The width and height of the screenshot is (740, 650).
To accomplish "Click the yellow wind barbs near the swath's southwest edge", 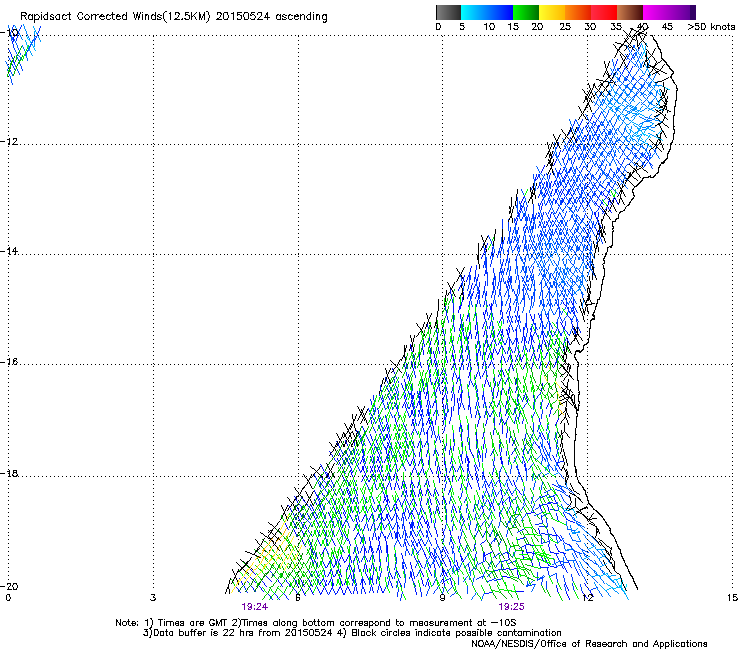I will click(x=269, y=555).
